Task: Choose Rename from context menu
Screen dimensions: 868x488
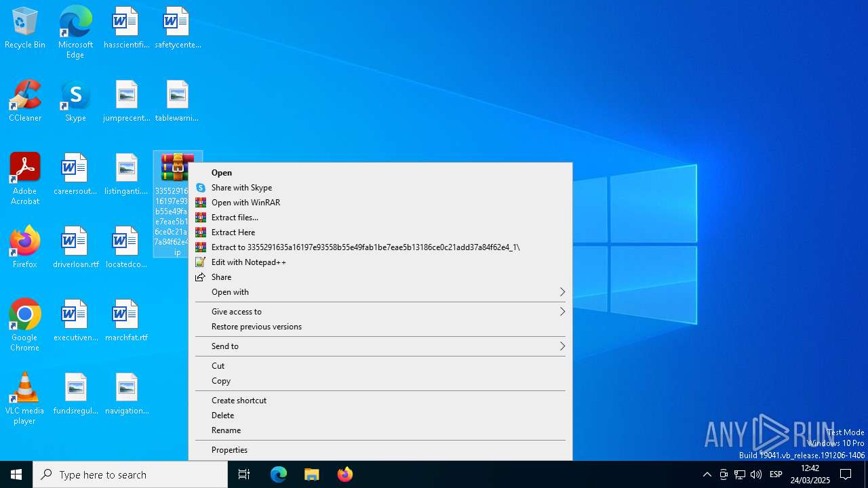Action: 380,430
